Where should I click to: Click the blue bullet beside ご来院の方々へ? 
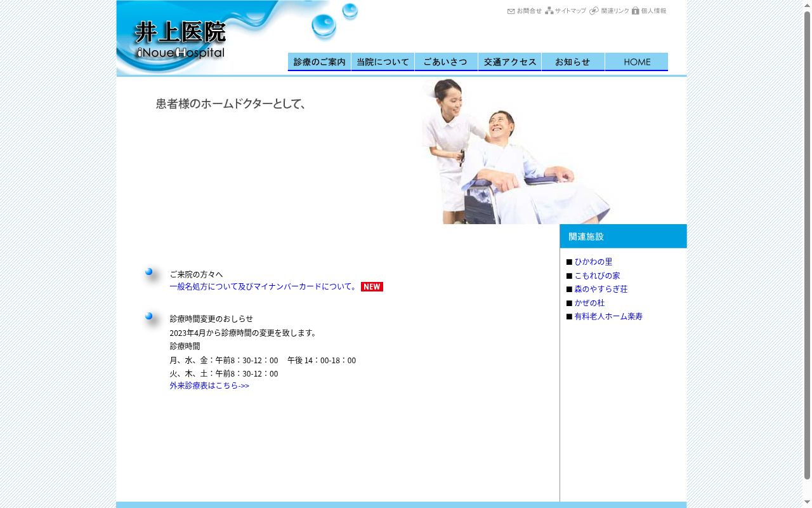[149, 272]
